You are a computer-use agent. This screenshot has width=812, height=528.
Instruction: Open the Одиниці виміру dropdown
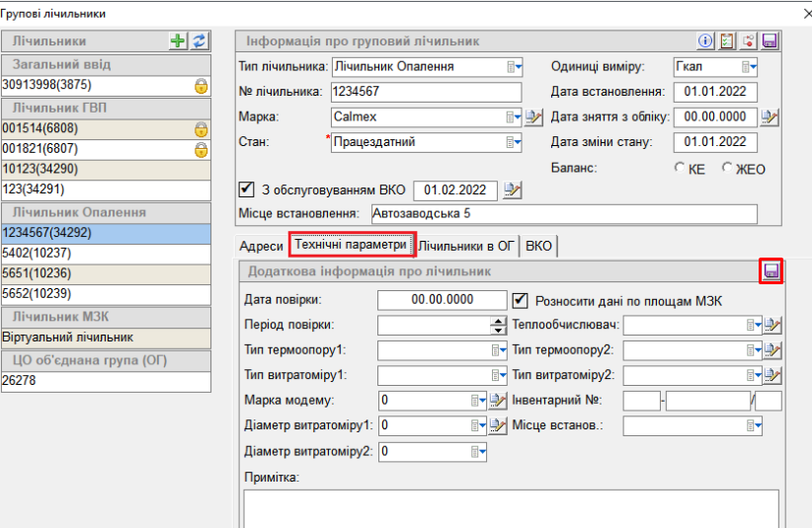tap(749, 67)
